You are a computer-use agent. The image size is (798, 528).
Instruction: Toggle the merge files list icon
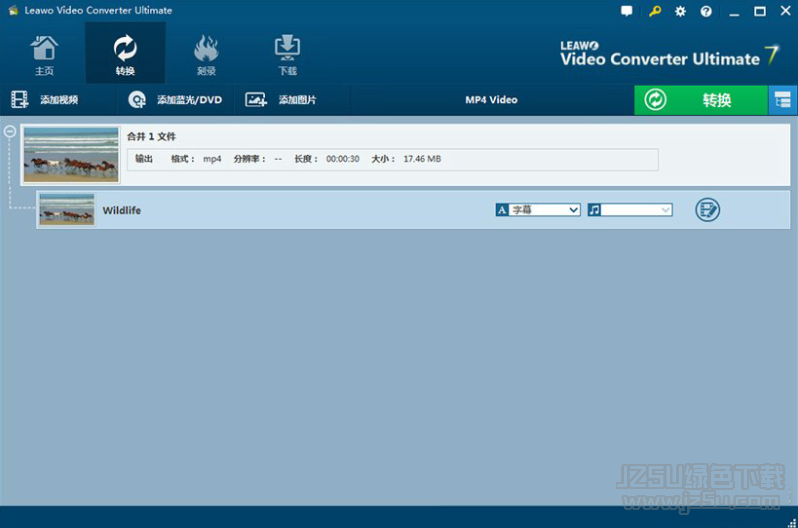point(783,100)
